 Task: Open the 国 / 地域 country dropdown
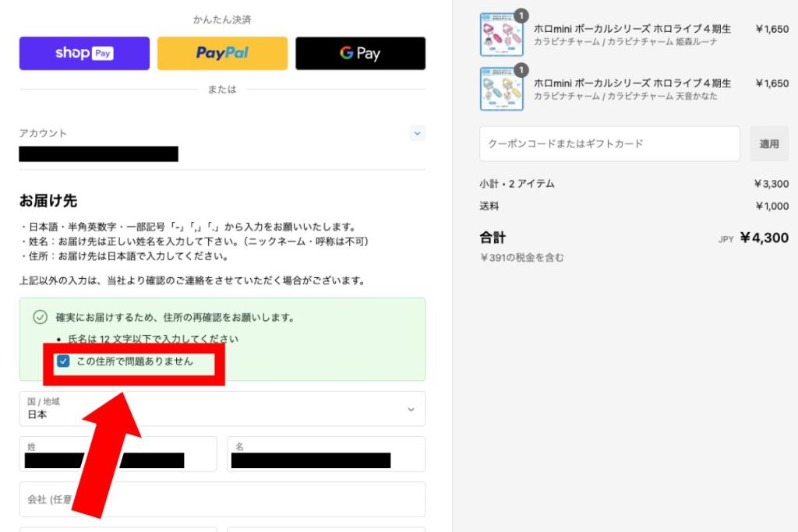point(222,409)
